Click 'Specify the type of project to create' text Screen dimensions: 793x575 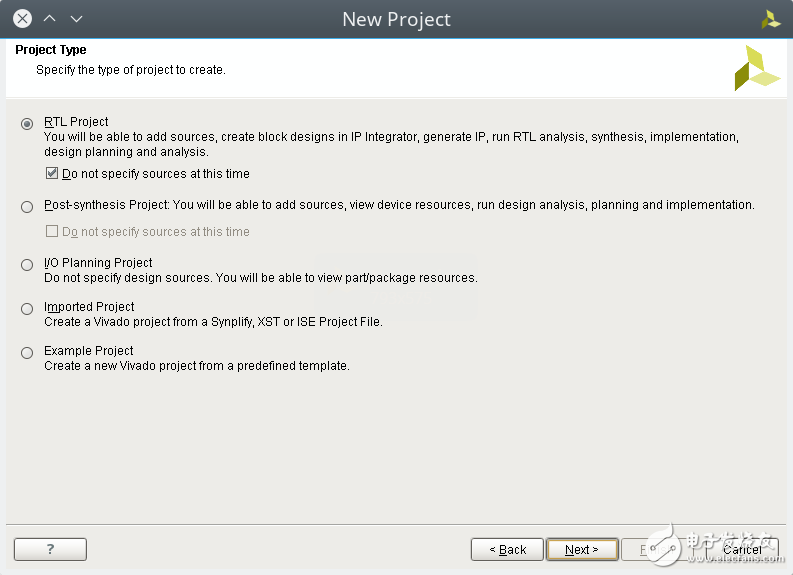pyautogui.click(x=130, y=70)
